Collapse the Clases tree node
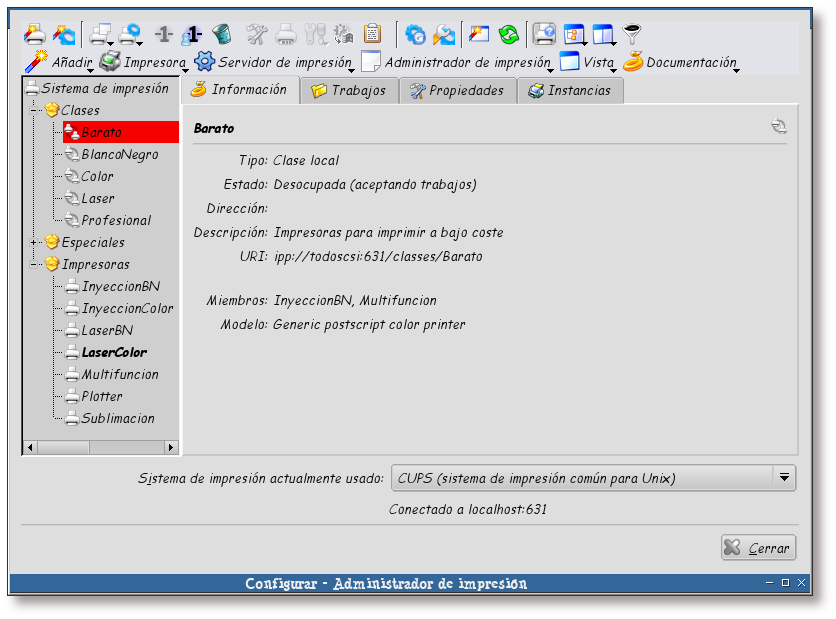This screenshot has width=836, height=619. pyautogui.click(x=36, y=110)
